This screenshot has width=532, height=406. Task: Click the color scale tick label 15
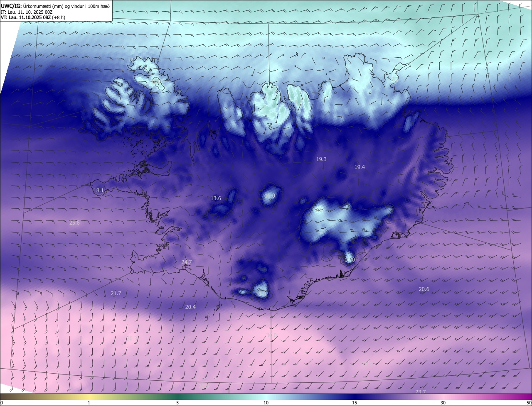[x=355, y=403]
